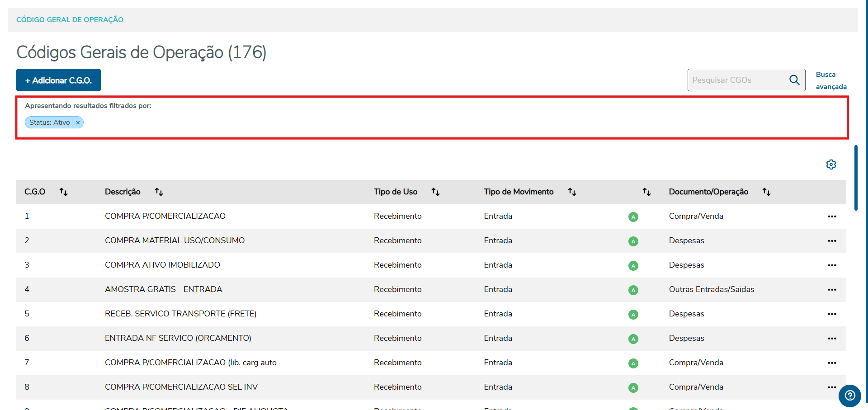Click Despesas in ENTRADA NF SERVICO row
This screenshot has width=868, height=410.
[686, 338]
